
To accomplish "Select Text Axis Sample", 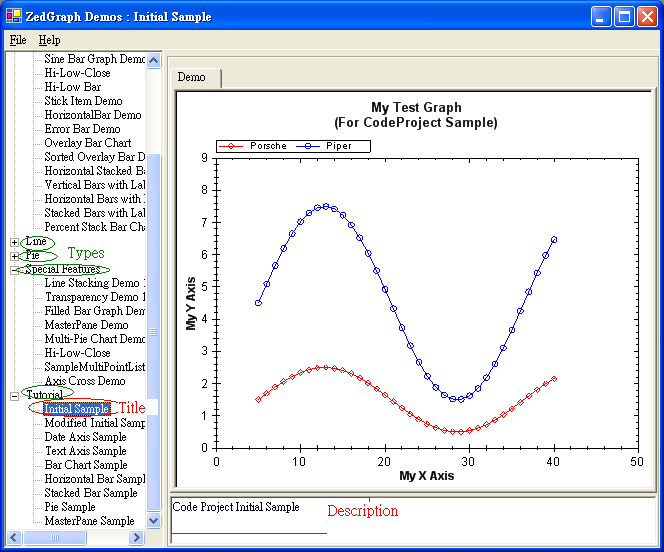I will click(x=86, y=450).
